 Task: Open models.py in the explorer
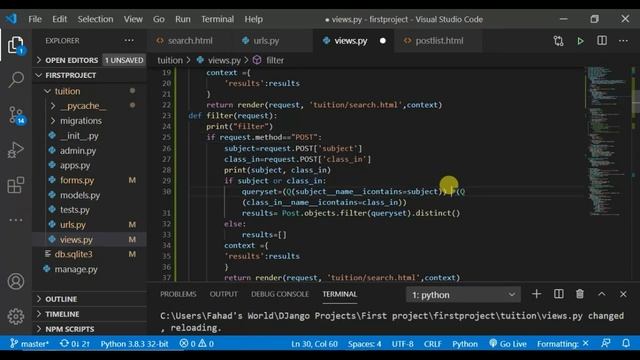coord(90,195)
